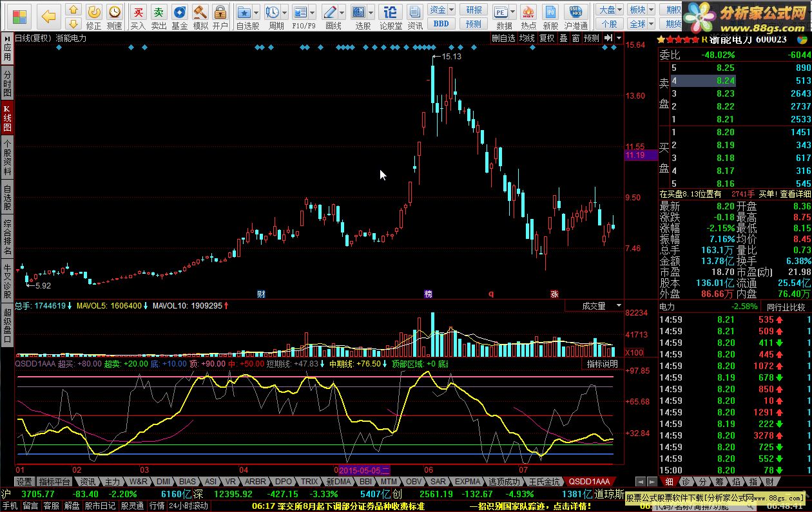Expand the 画线 dropdown arrow
This screenshot has height=512, width=812.
click(342, 12)
